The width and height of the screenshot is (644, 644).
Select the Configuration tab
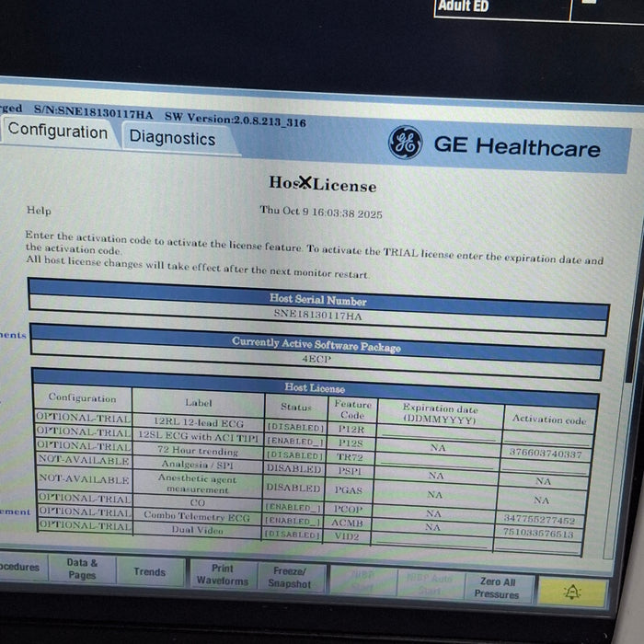coord(58,132)
